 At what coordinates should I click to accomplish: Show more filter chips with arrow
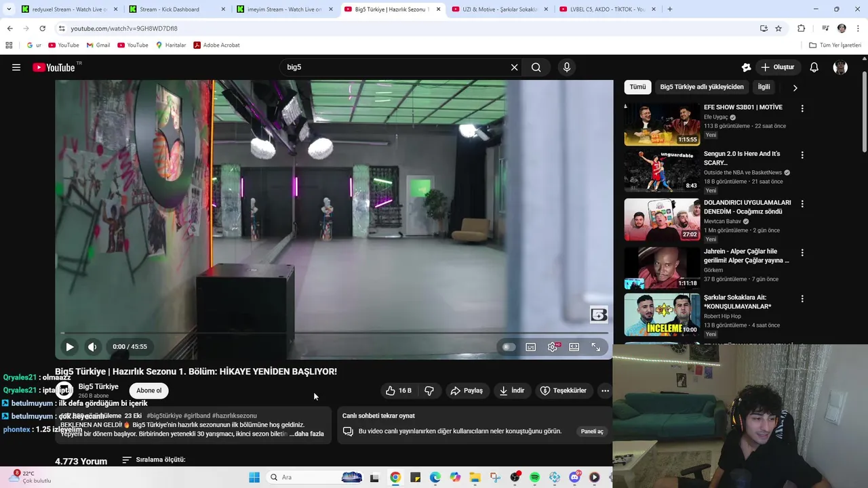pos(795,87)
